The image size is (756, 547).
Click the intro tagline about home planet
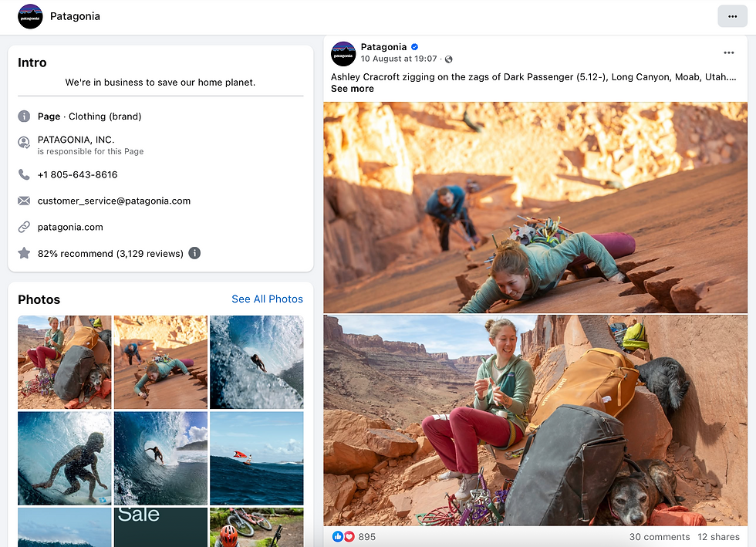coord(160,83)
